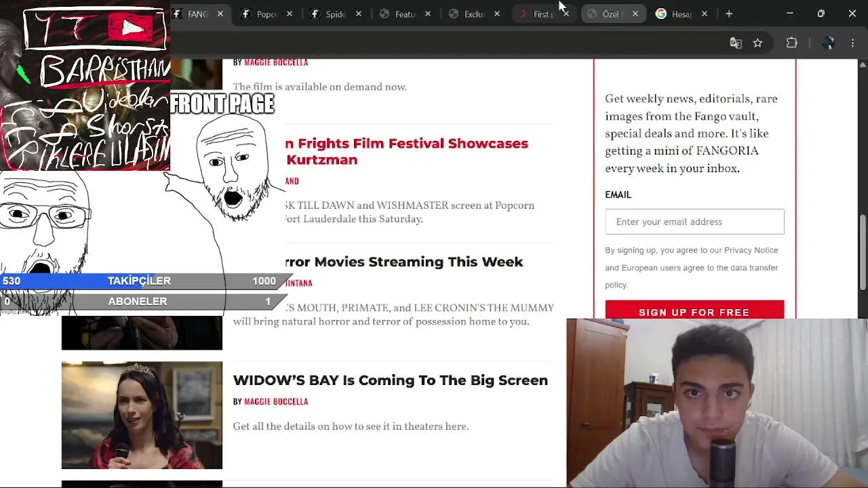Viewport: 868px width, 488px height.
Task: Click the SIGN UP FOR FREE button
Action: 694,310
